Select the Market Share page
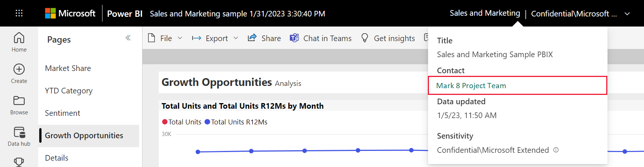The image size is (644, 167). [x=68, y=68]
